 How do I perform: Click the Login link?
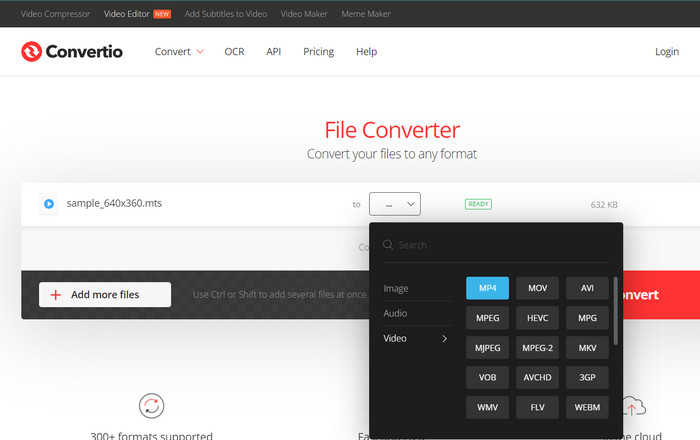click(667, 52)
